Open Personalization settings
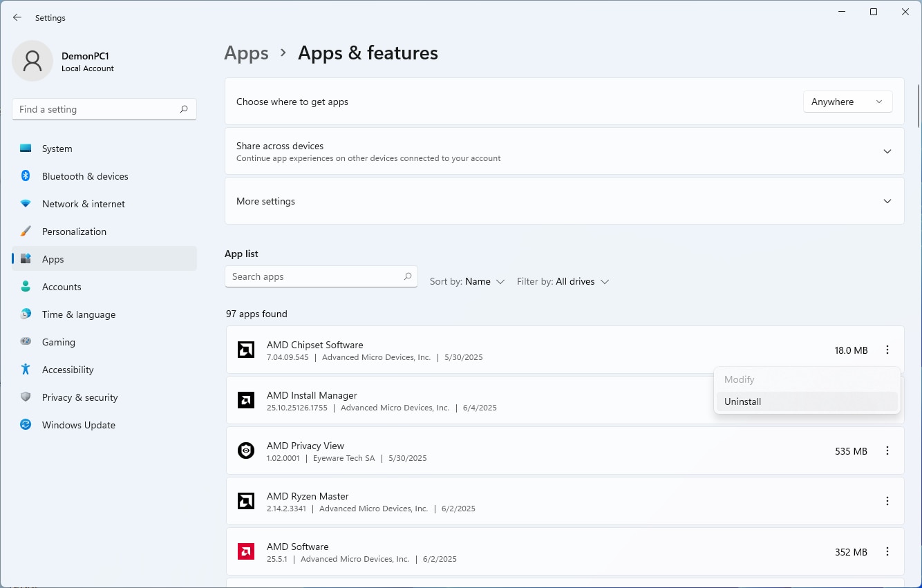This screenshot has height=588, width=922. click(x=104, y=231)
